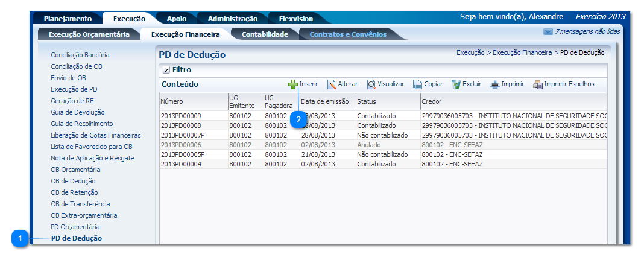Click the Copiar documents icon
This screenshot has width=644, height=260.
click(417, 84)
